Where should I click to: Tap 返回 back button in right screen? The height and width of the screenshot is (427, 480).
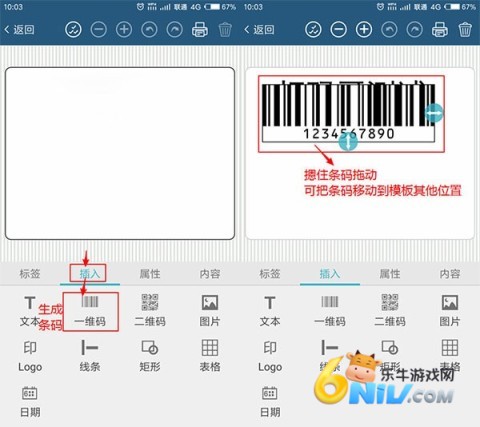point(259,30)
